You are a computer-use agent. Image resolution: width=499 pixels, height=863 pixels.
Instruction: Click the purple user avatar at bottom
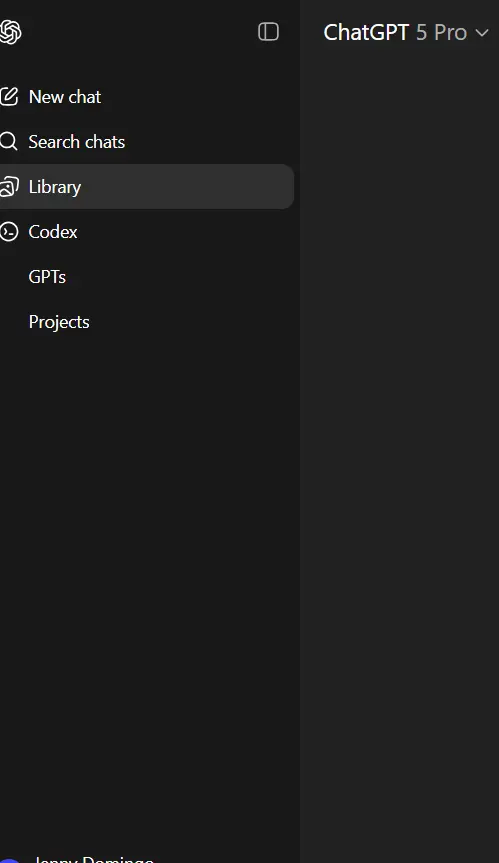pyautogui.click(x=9, y=860)
